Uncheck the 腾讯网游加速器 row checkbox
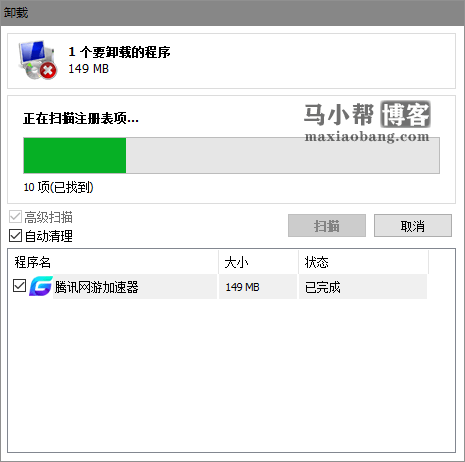465x462 pixels. point(19,286)
